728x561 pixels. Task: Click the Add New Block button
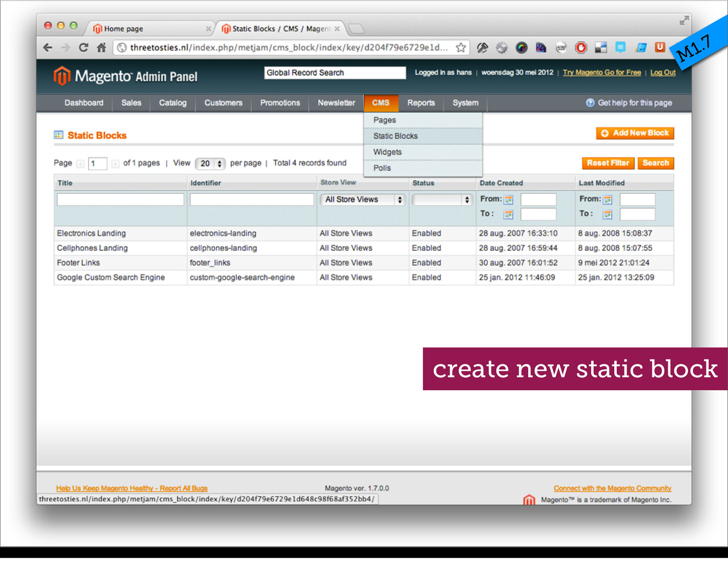click(635, 133)
